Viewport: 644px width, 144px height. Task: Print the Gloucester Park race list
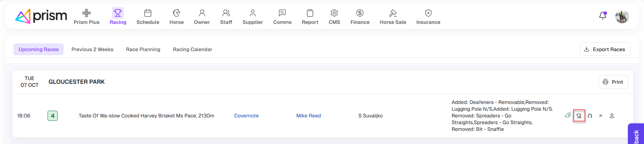pyautogui.click(x=613, y=82)
